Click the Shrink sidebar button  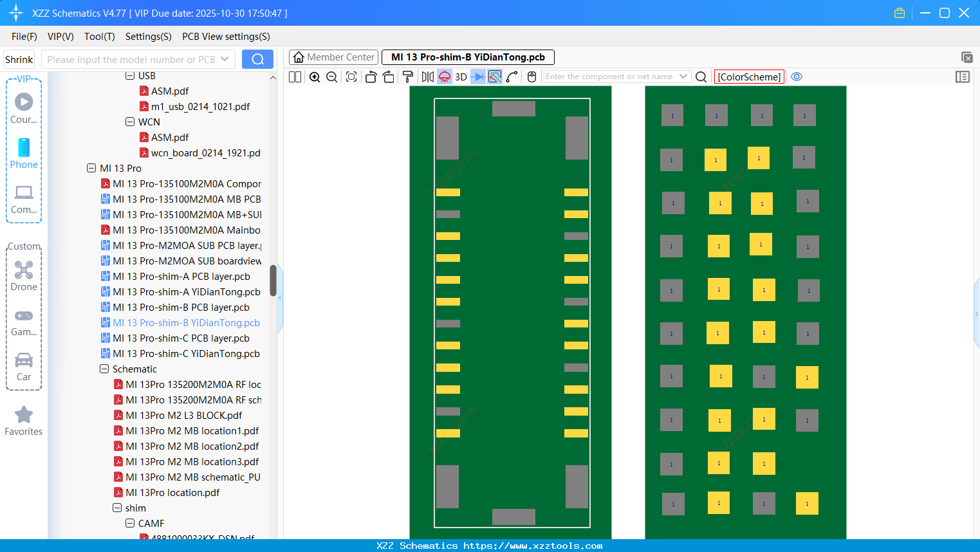(x=19, y=59)
